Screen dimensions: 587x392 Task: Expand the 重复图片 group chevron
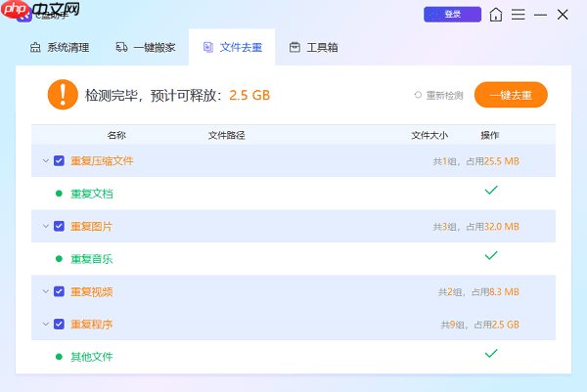pyautogui.click(x=46, y=226)
